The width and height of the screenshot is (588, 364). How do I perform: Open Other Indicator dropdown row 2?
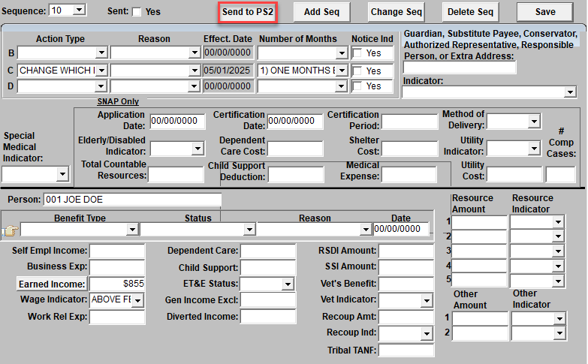click(559, 333)
